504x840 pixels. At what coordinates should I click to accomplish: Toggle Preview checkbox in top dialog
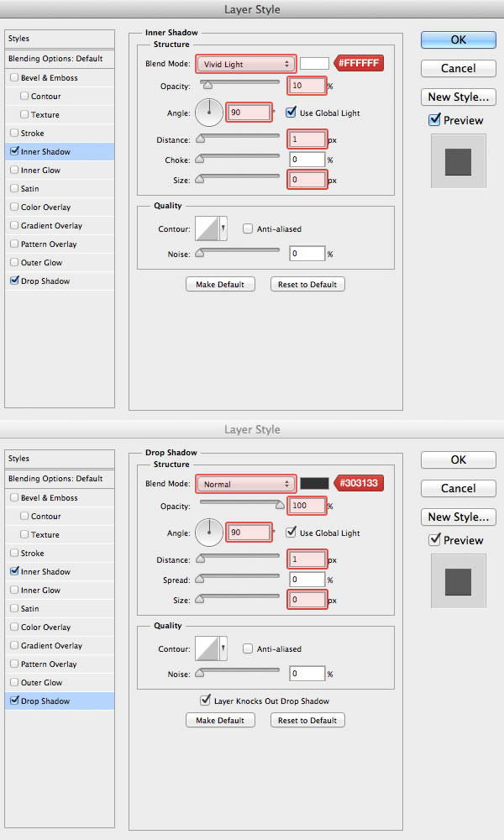[435, 120]
